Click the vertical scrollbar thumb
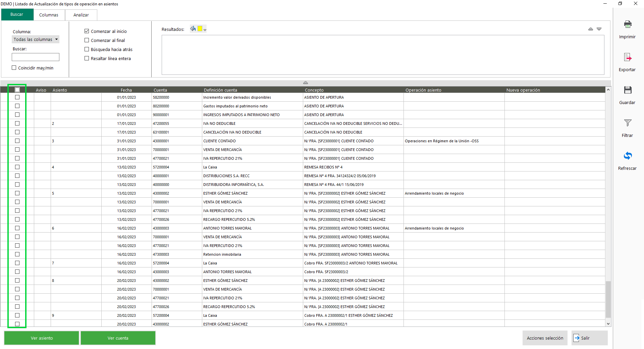This screenshot has height=349, width=644. (x=608, y=299)
